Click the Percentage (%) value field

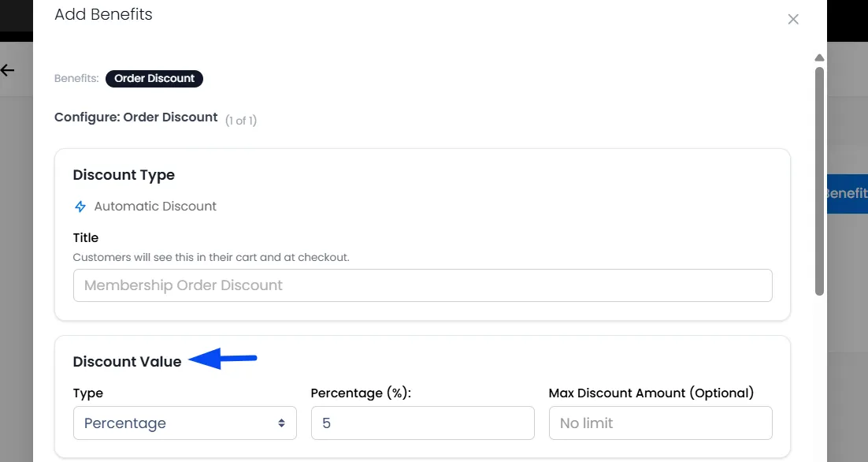coord(422,423)
